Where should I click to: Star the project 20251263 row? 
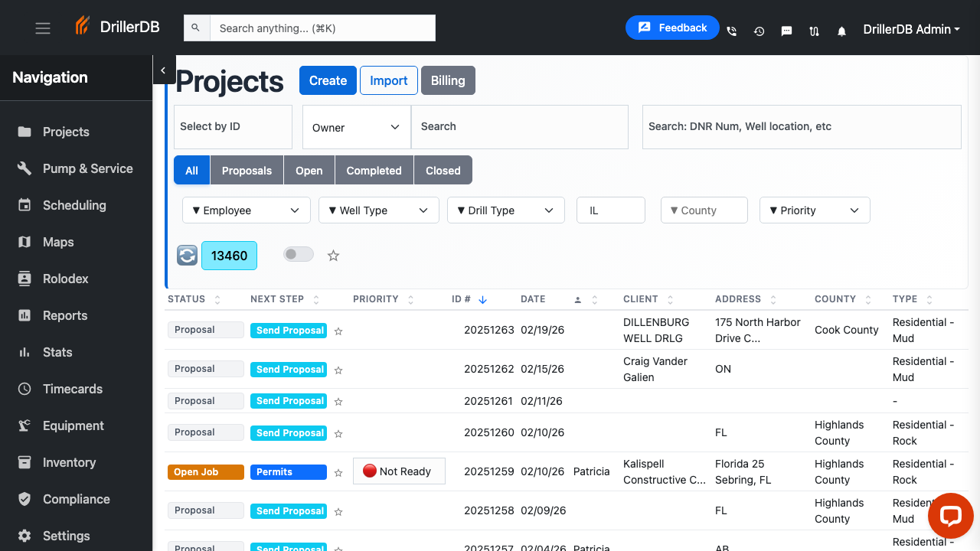338,331
